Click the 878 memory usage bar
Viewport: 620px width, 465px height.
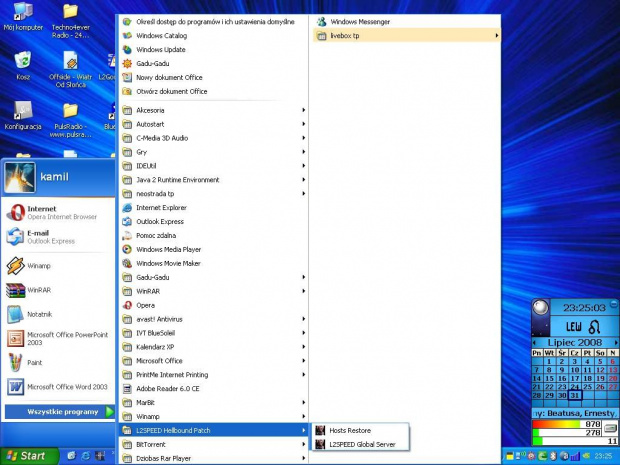pyautogui.click(x=567, y=424)
